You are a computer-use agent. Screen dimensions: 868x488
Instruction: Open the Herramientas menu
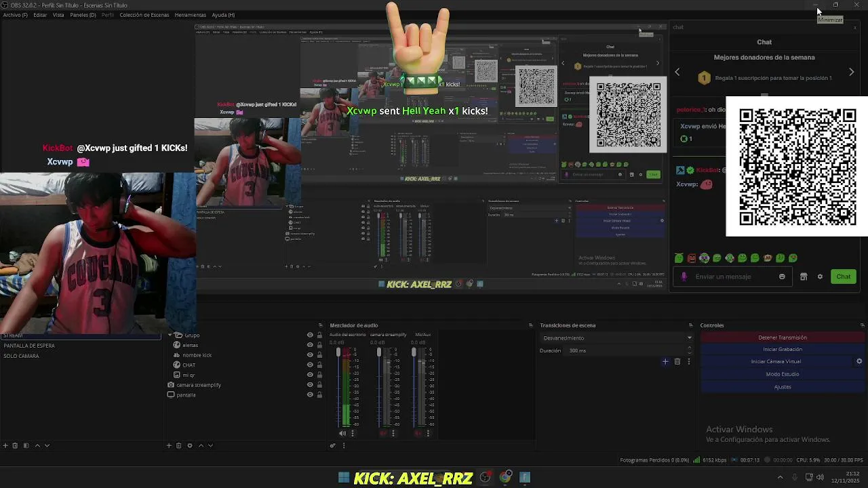tap(190, 15)
